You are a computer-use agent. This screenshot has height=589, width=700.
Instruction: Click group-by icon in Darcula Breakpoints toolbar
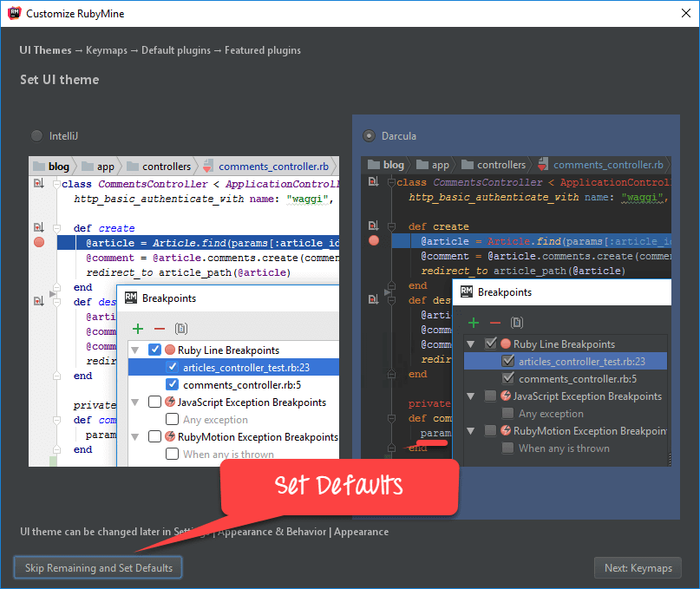point(517,323)
